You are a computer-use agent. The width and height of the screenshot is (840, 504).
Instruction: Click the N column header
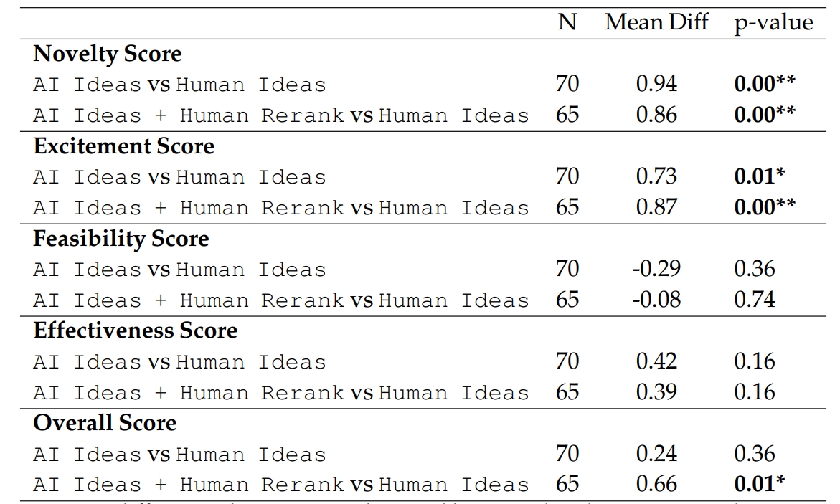567,22
